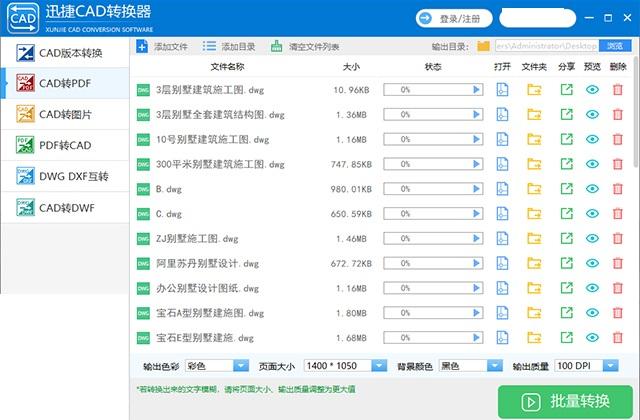The image size is (640, 420).
Task: Expand the 输出质量 DPI dropdown
Action: (x=611, y=366)
